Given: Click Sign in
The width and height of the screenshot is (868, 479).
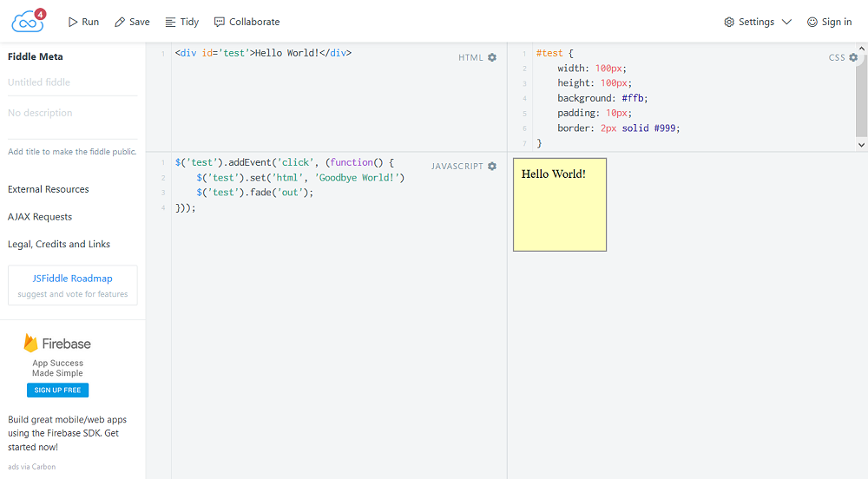Looking at the screenshot, I should [829, 22].
